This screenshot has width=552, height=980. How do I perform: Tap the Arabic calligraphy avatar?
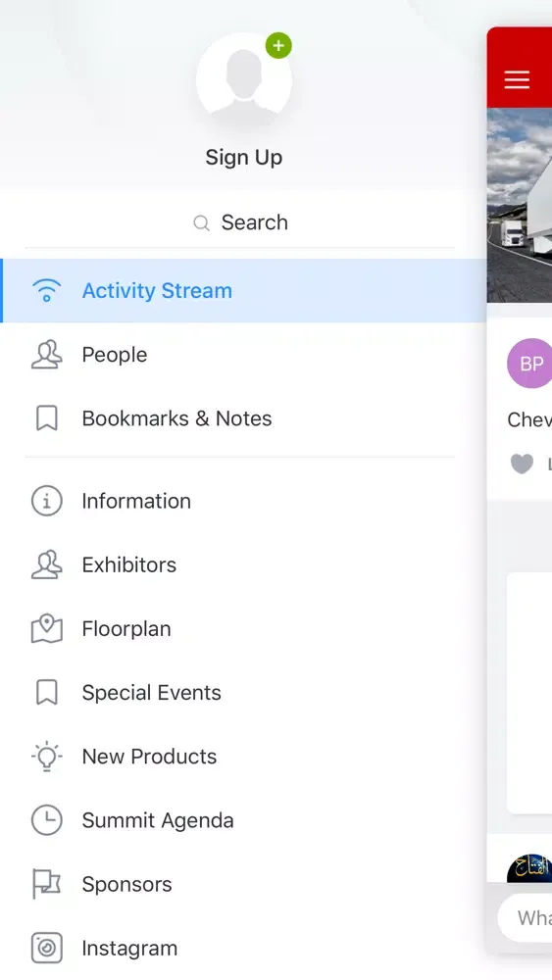[529, 868]
